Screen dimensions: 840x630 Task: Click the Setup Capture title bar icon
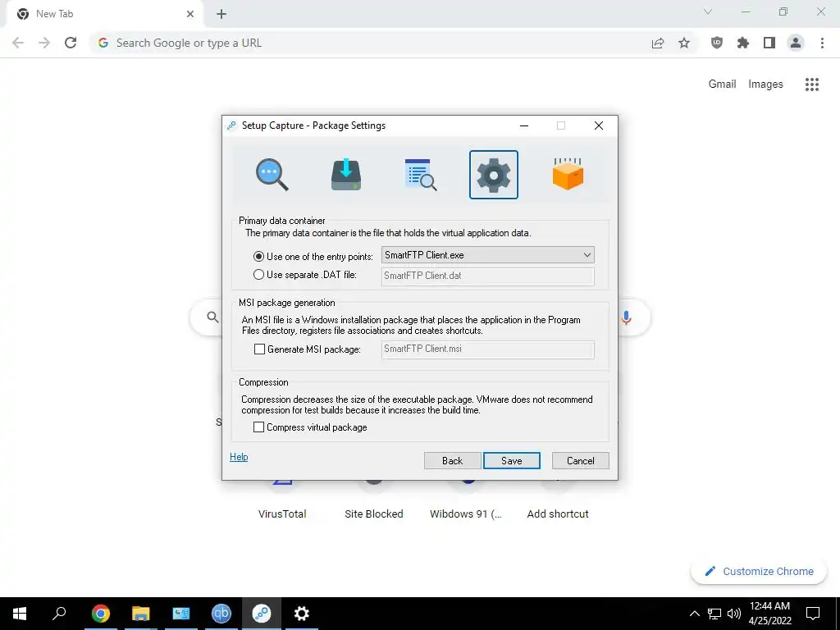click(231, 126)
